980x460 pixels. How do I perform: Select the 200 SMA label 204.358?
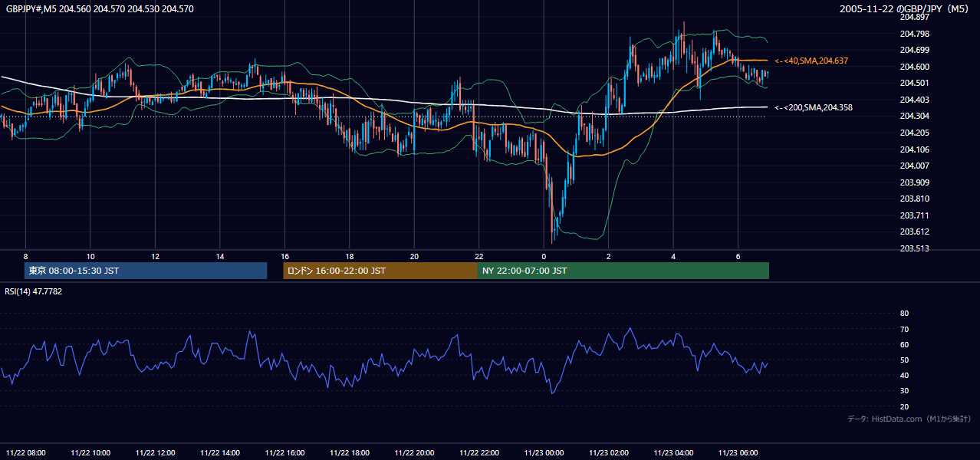pyautogui.click(x=814, y=108)
